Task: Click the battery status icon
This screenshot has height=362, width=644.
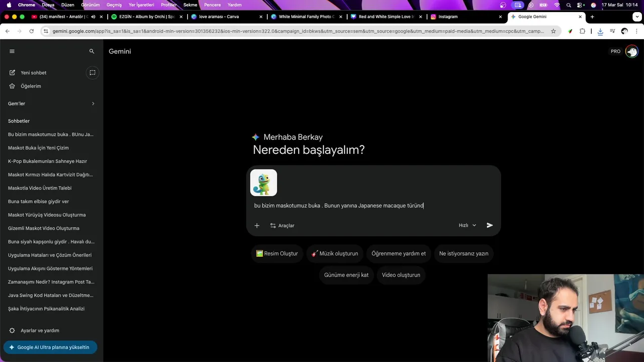Action: click(x=543, y=5)
